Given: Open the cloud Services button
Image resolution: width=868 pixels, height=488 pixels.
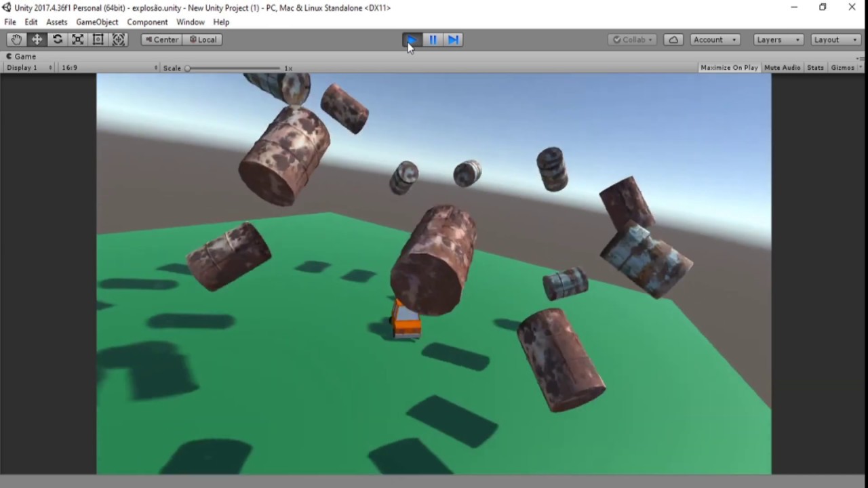Looking at the screenshot, I should [x=673, y=39].
